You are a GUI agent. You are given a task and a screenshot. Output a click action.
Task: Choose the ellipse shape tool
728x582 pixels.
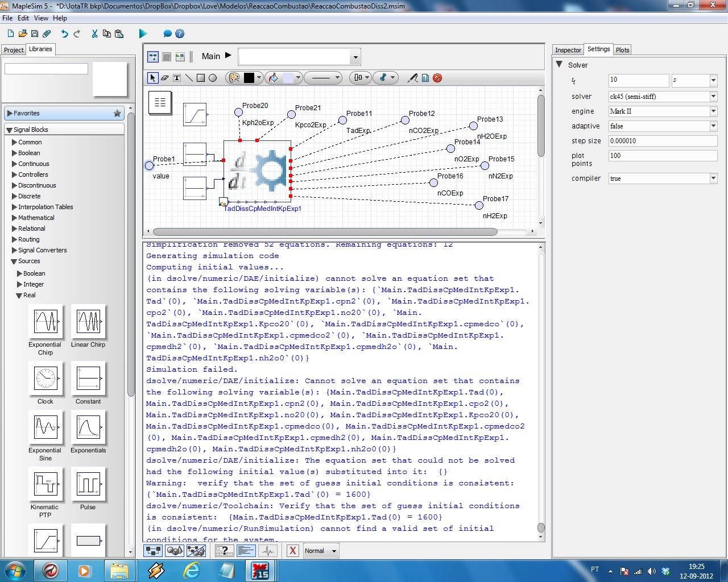213,78
